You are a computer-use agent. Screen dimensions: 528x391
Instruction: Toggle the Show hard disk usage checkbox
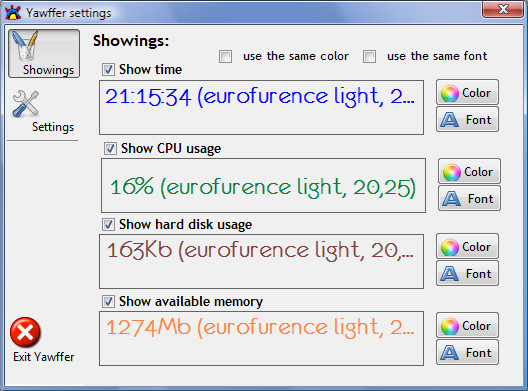point(108,225)
